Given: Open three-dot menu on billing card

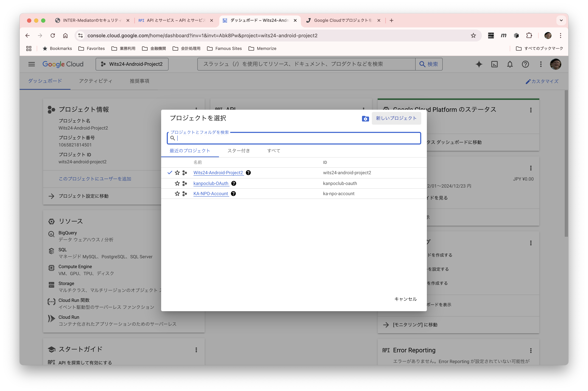Looking at the screenshot, I should pyautogui.click(x=531, y=168).
